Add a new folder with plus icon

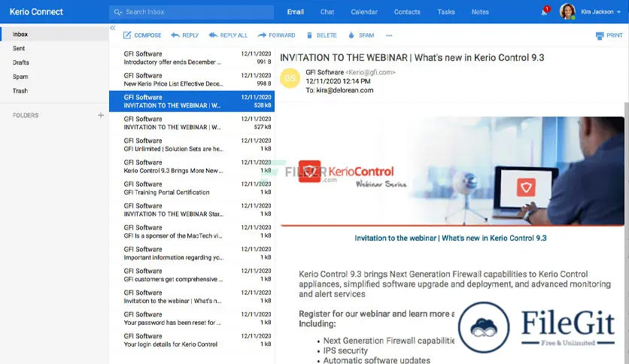click(x=101, y=115)
